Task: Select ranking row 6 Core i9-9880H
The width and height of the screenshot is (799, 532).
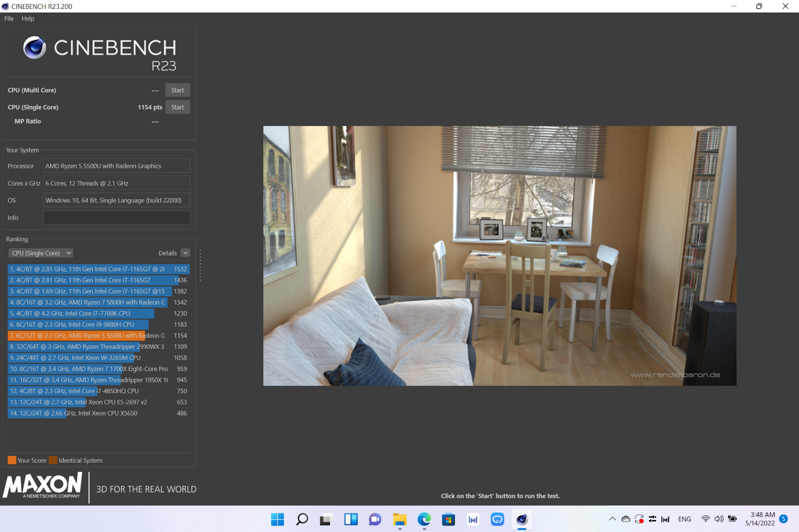Action: tap(98, 324)
